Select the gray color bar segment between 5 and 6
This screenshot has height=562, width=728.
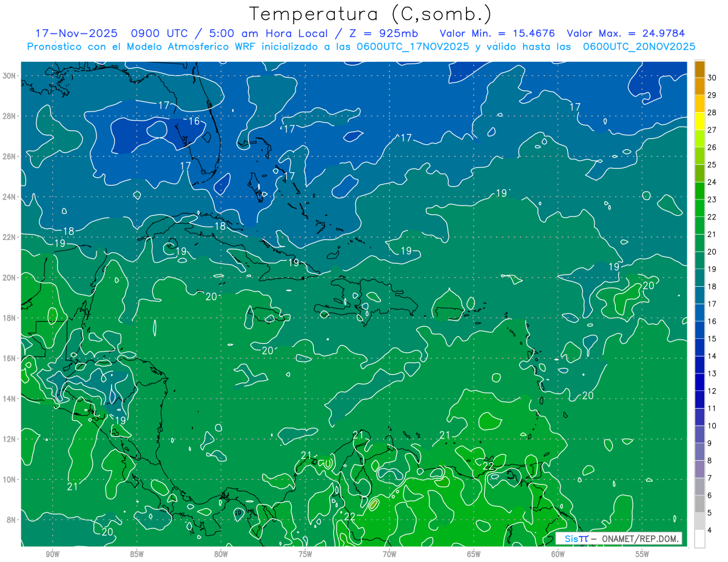tap(699, 504)
